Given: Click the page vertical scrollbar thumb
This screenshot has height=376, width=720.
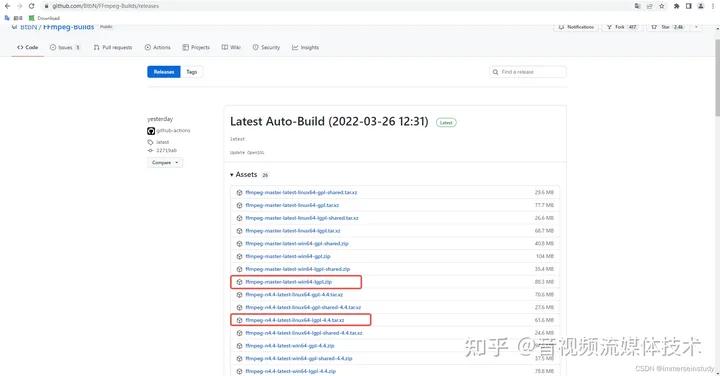Looking at the screenshot, I should pyautogui.click(x=717, y=78).
